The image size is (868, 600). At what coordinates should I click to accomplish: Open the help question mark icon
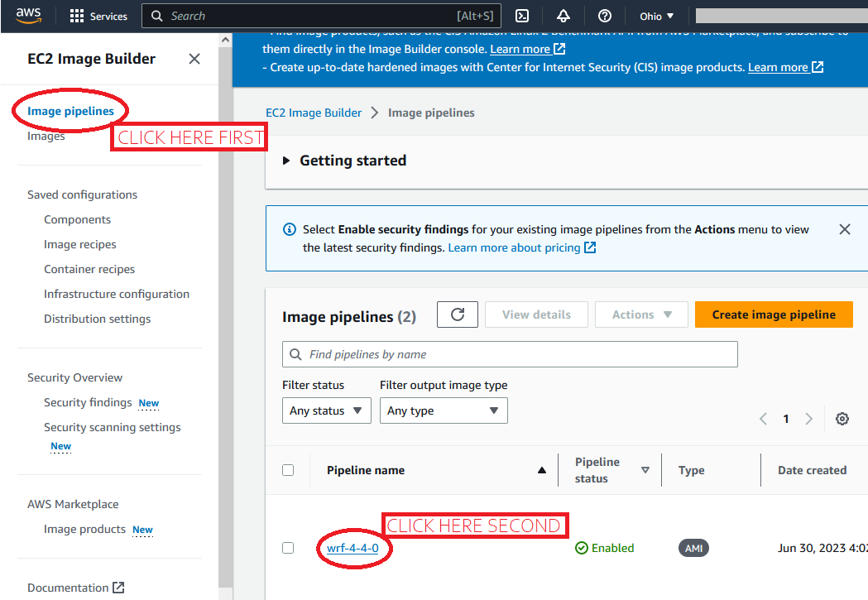605,16
